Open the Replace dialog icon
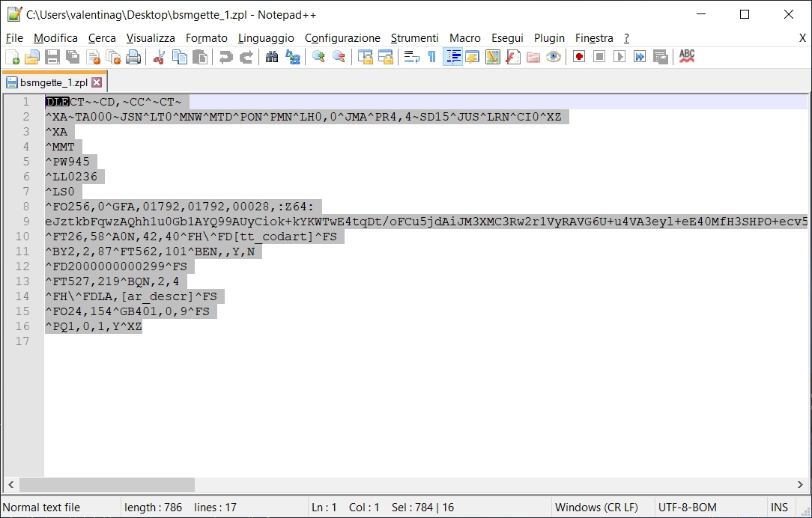 tap(293, 57)
